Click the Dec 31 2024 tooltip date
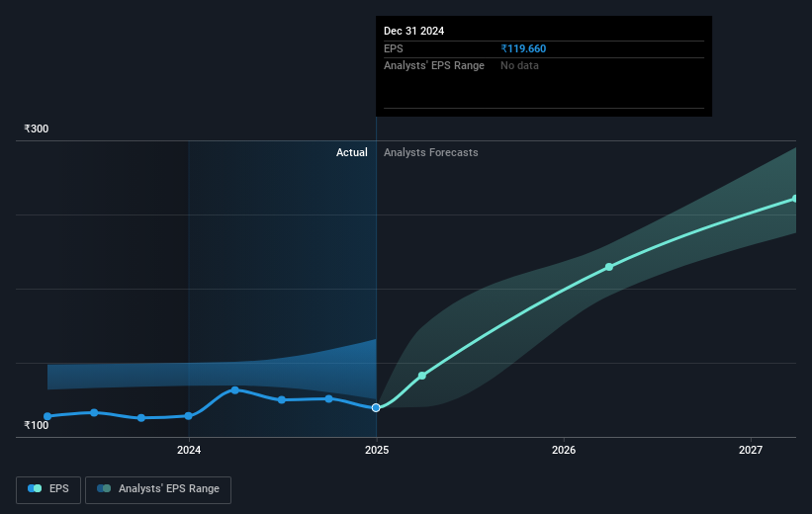This screenshot has width=812, height=514. coord(413,31)
